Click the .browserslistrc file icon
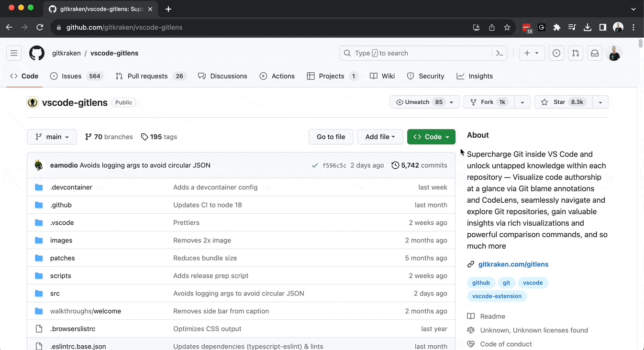Image resolution: width=644 pixels, height=350 pixels. click(39, 329)
